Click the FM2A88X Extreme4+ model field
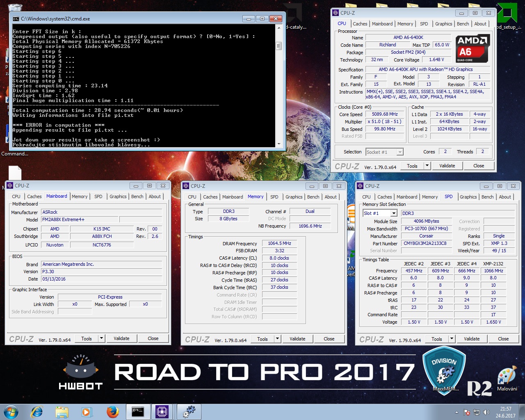The height and width of the screenshot is (420, 525). click(x=79, y=219)
